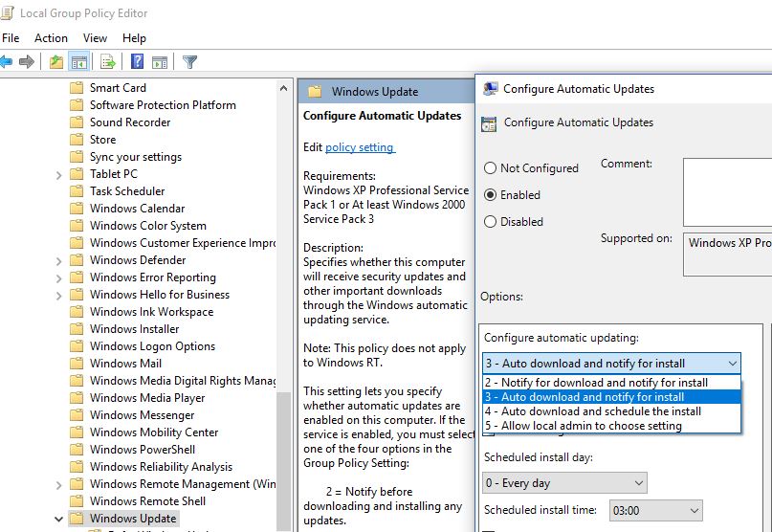Open the Scheduled install day dropdown

564,483
